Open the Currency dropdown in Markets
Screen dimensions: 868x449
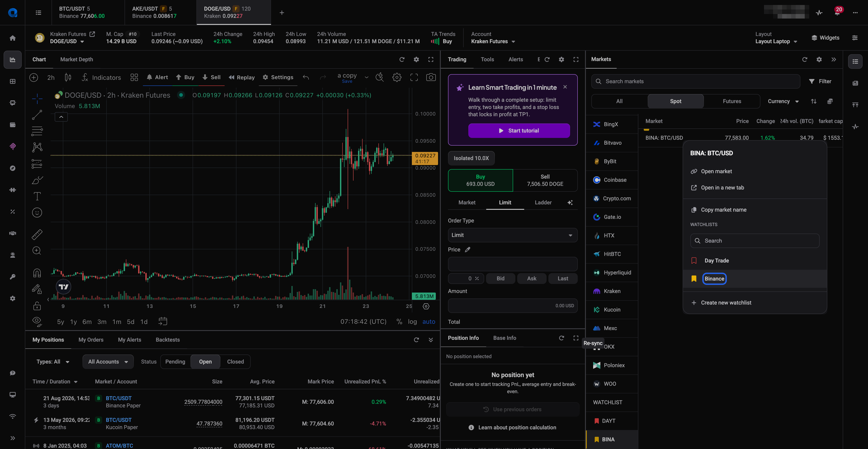pos(783,101)
